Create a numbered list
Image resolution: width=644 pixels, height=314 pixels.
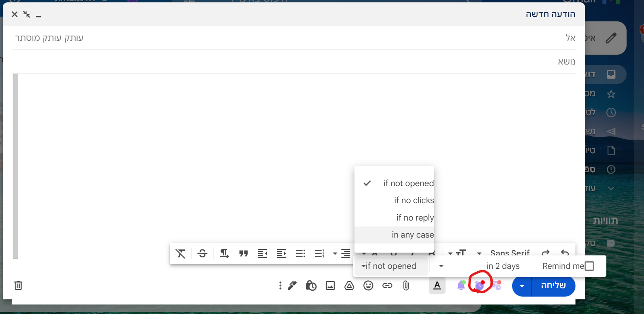point(320,253)
